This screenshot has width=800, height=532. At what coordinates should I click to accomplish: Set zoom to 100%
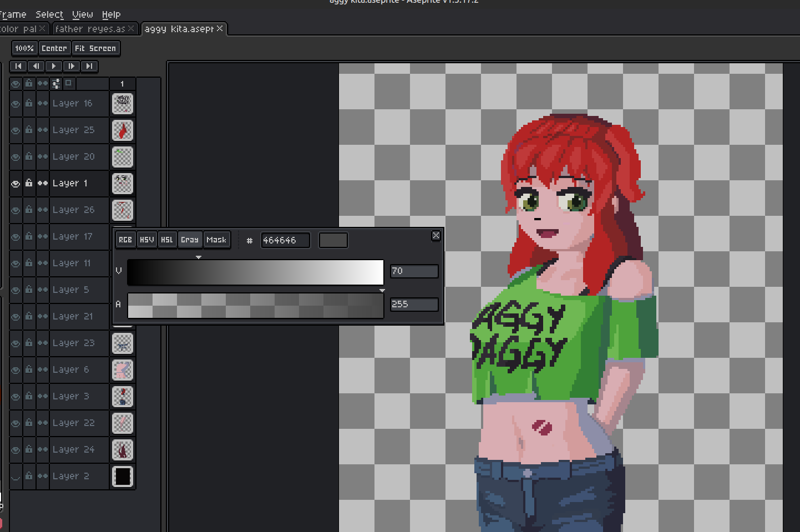click(x=24, y=48)
